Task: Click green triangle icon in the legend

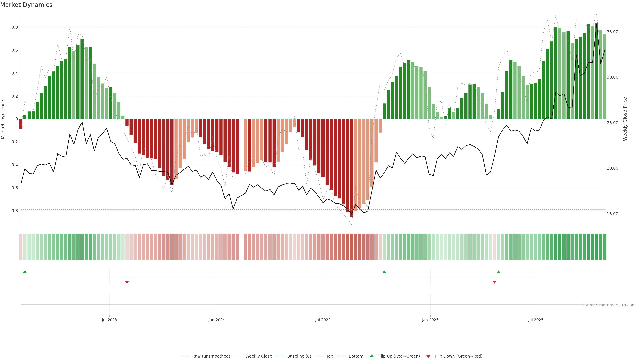Action: coord(372,356)
